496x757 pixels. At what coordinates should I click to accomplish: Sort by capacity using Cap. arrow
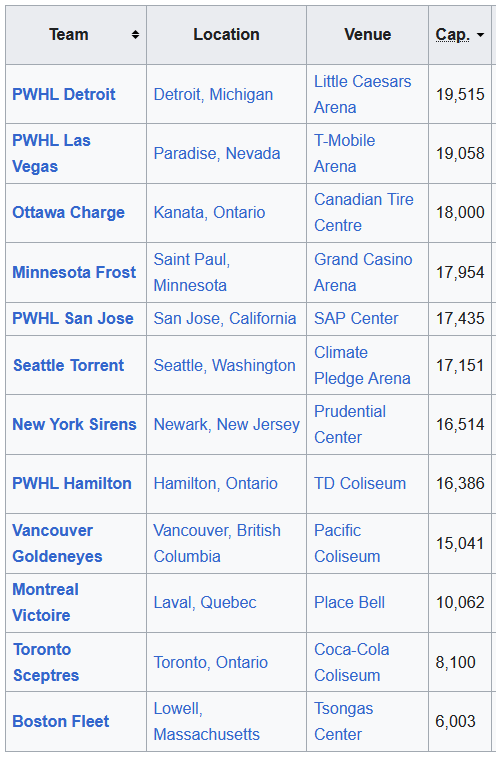[480, 35]
